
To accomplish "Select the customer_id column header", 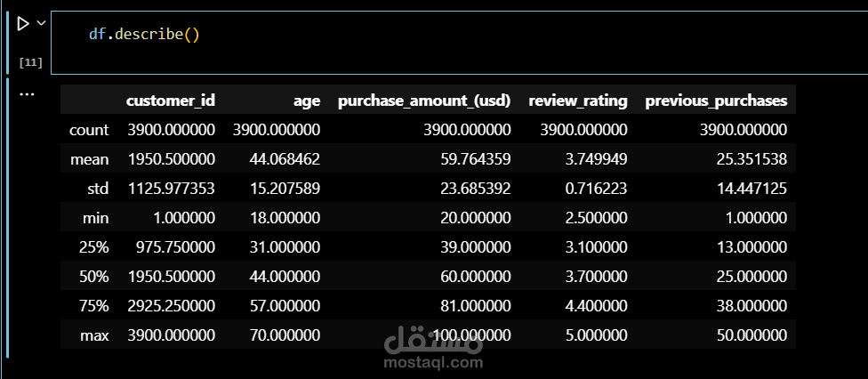I will [171, 101].
